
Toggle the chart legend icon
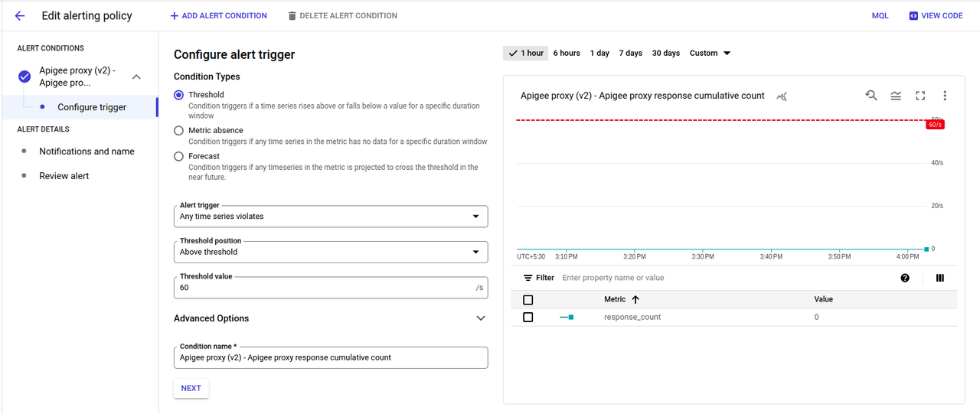pos(896,96)
